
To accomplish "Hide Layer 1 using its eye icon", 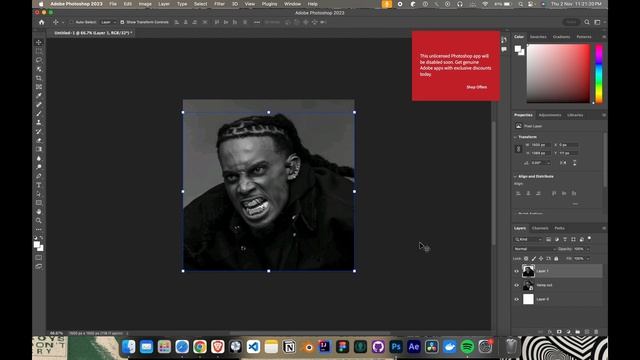I will (516, 271).
